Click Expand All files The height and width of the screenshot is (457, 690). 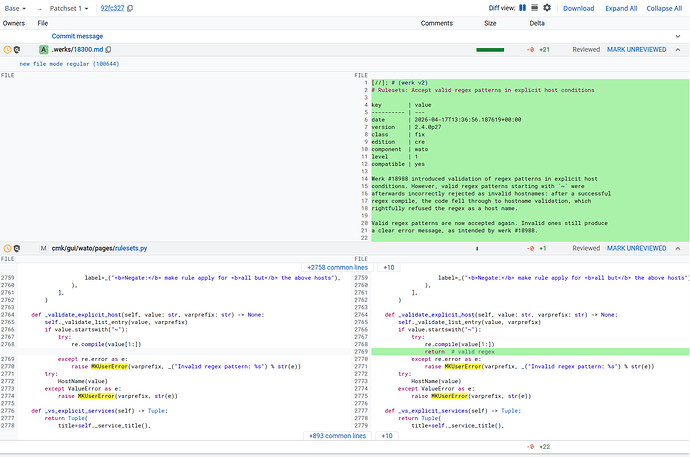(x=620, y=8)
